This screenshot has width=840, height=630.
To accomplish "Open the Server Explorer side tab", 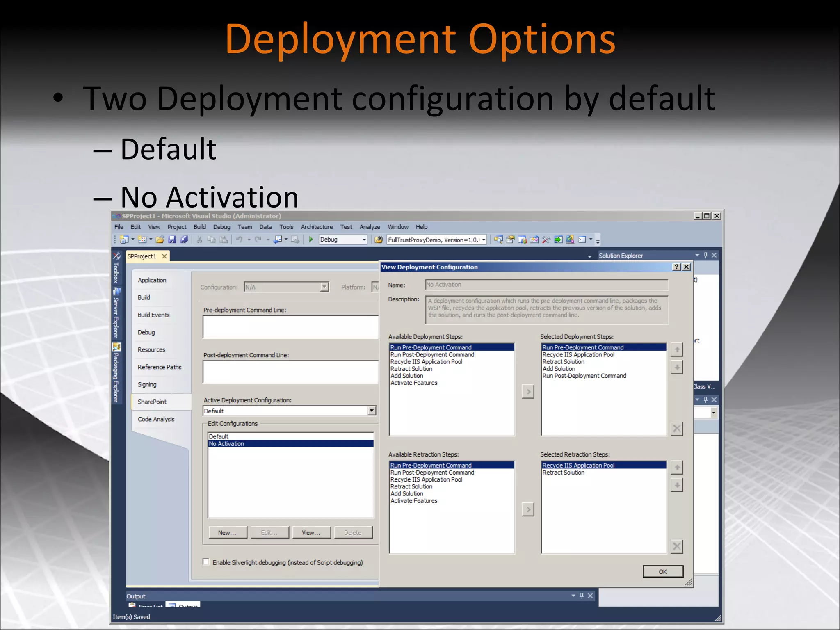I will 116,313.
